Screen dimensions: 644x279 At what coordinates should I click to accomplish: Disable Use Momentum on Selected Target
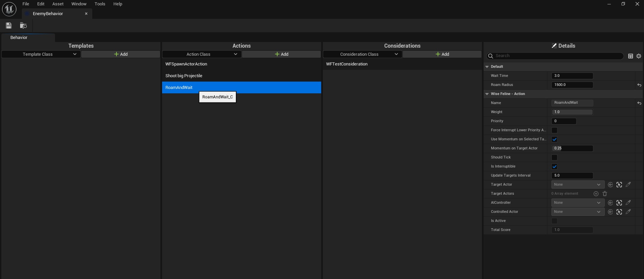click(x=554, y=139)
